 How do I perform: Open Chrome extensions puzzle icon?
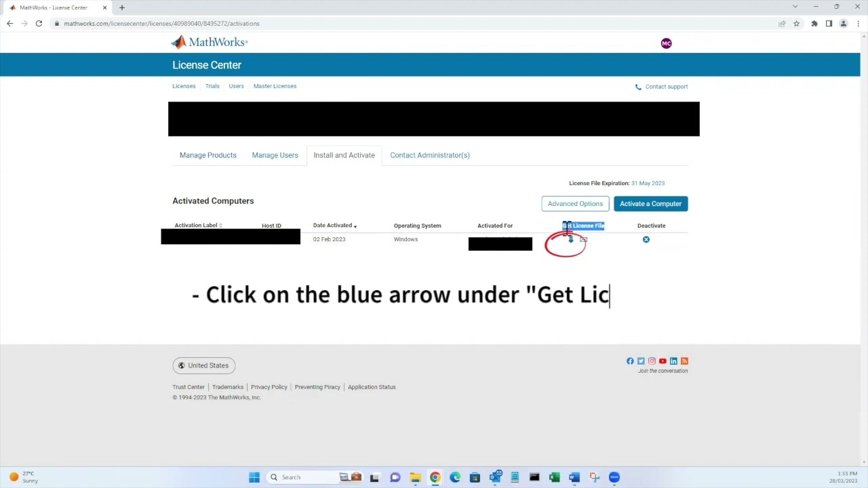(814, 24)
